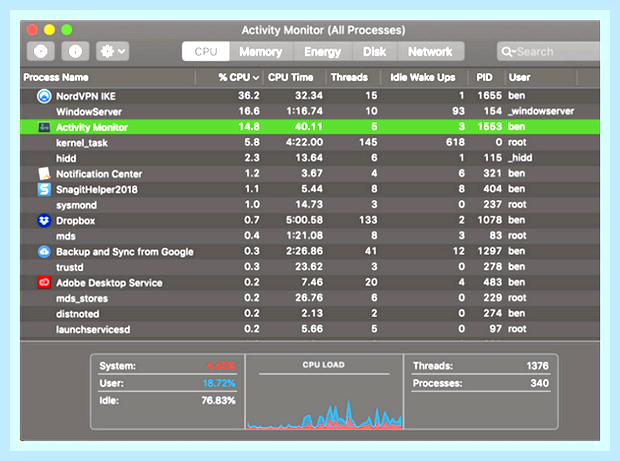This screenshot has height=461, width=620.
Task: Click System 4.45% value
Action: click(221, 366)
